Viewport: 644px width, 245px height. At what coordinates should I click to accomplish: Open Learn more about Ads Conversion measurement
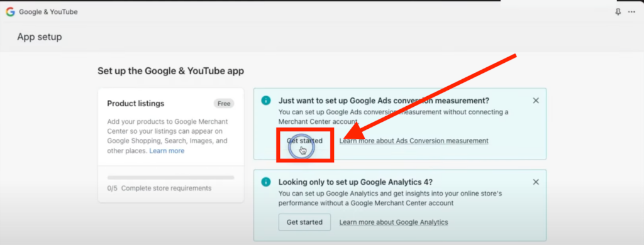click(x=414, y=141)
